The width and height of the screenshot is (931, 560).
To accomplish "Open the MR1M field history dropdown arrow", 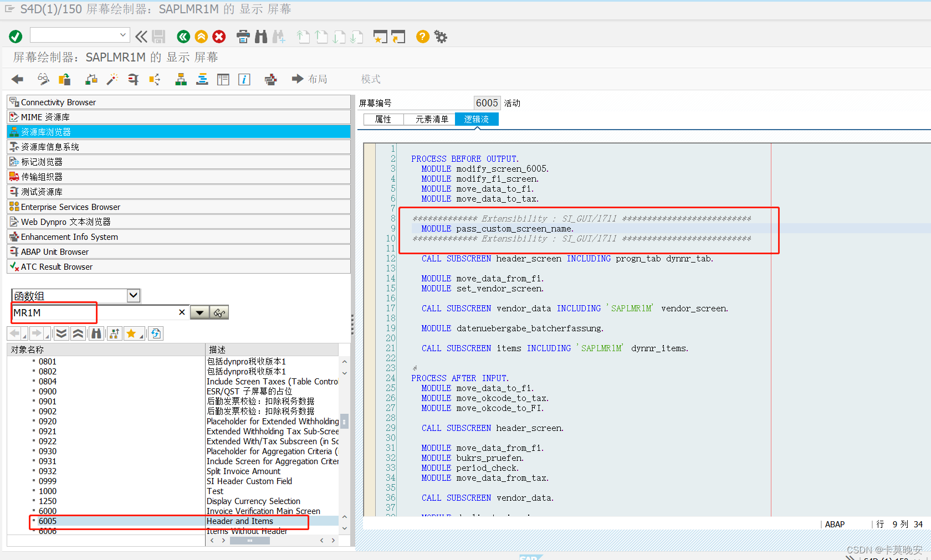I will (199, 312).
